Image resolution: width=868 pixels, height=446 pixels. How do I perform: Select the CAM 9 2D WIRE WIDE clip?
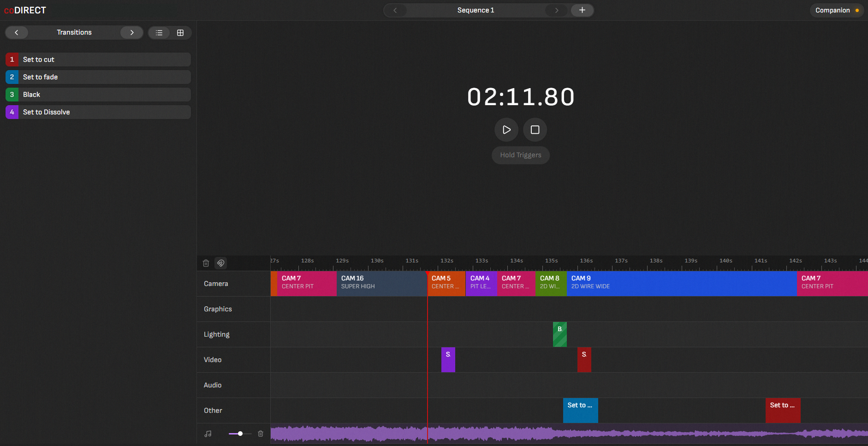(682, 284)
